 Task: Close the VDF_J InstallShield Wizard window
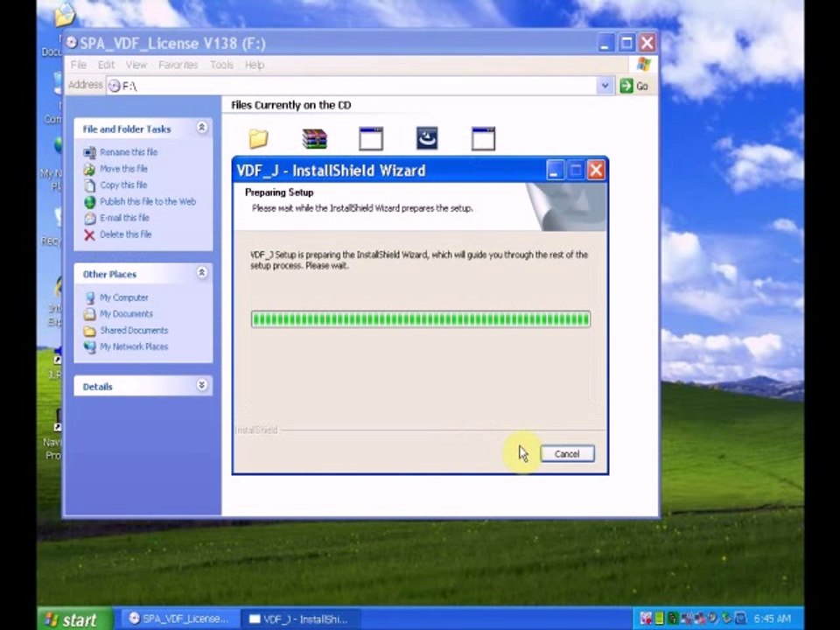(596, 171)
